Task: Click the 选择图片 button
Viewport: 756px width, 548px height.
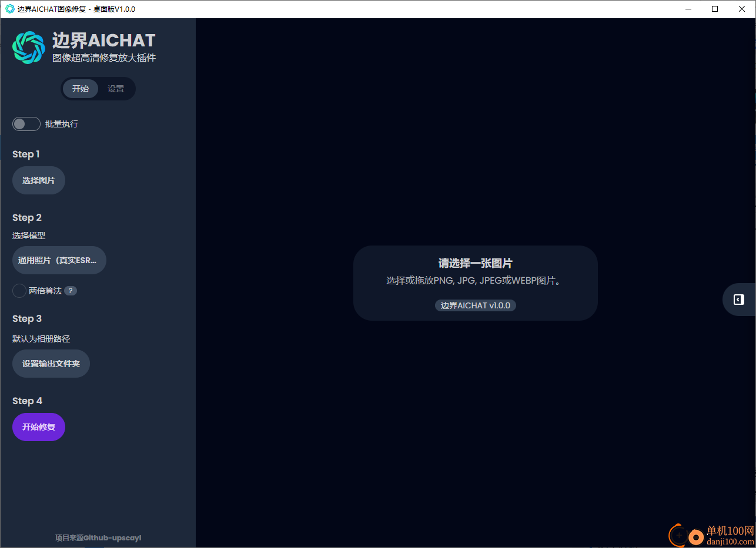Action: (39, 180)
